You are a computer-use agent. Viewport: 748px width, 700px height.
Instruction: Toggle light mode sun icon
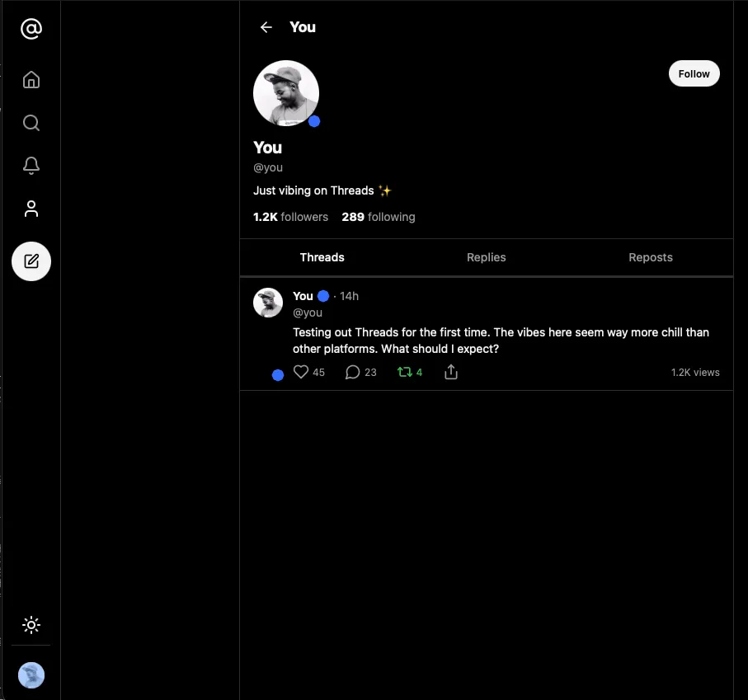pos(31,625)
